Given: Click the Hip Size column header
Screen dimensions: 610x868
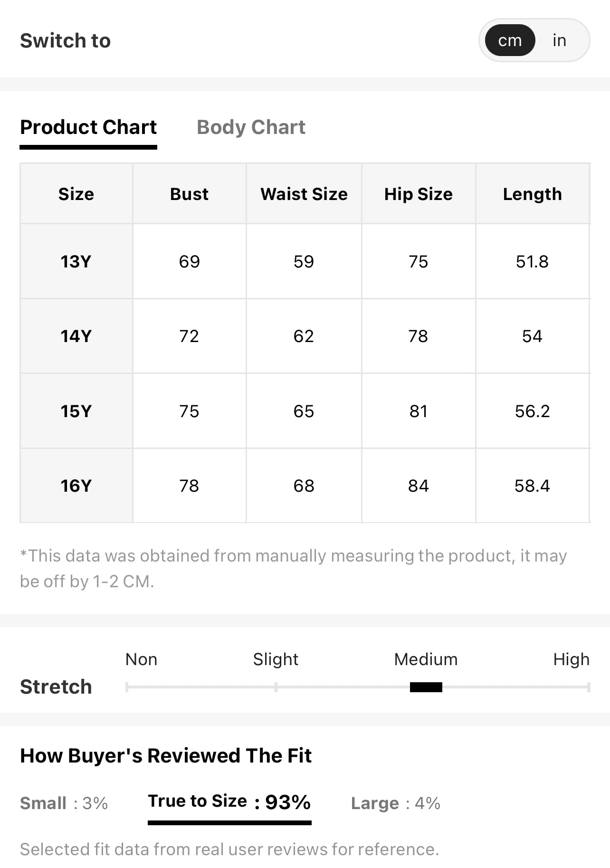Looking at the screenshot, I should click(419, 194).
